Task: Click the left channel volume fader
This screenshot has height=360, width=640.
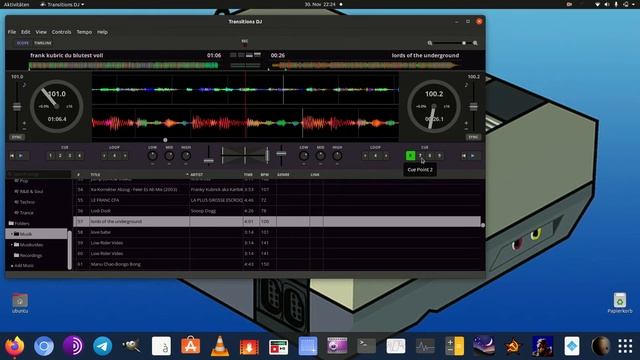Action: click(209, 161)
